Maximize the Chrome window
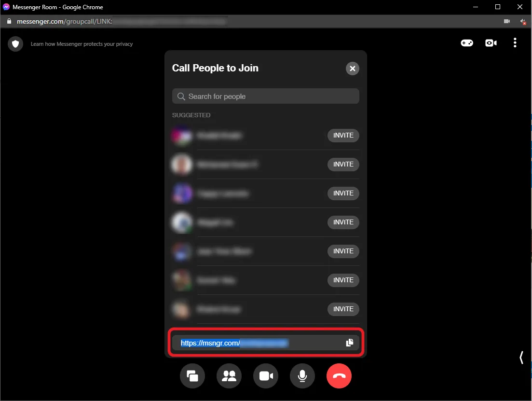 tap(497, 7)
